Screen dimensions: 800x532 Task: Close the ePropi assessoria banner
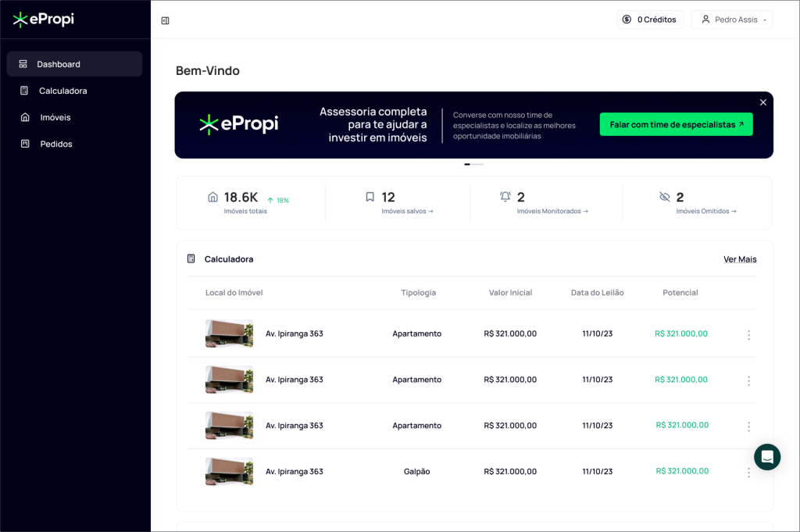coord(763,102)
